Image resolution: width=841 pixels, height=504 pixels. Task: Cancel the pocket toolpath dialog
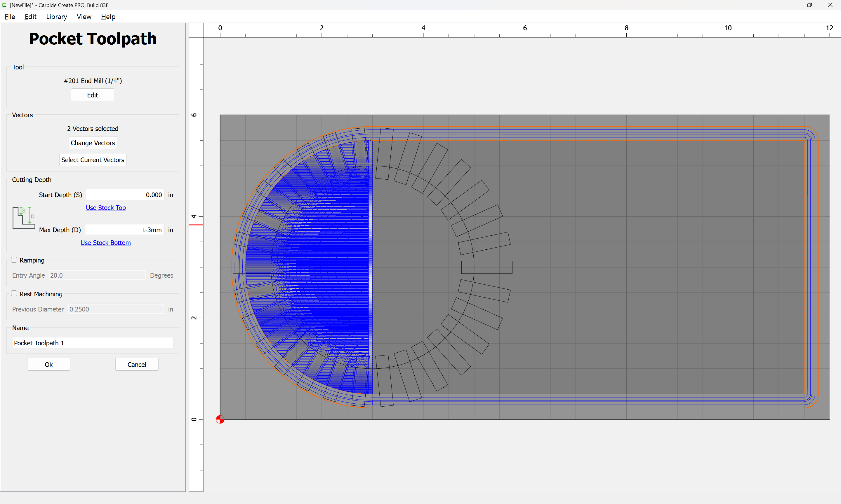point(137,364)
